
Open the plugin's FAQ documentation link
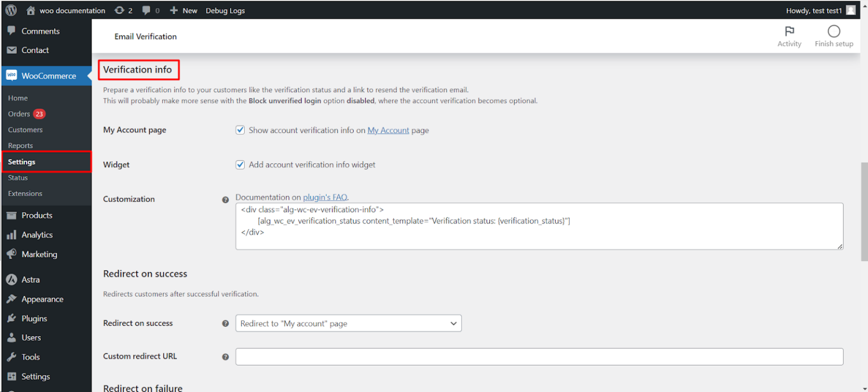click(x=324, y=197)
